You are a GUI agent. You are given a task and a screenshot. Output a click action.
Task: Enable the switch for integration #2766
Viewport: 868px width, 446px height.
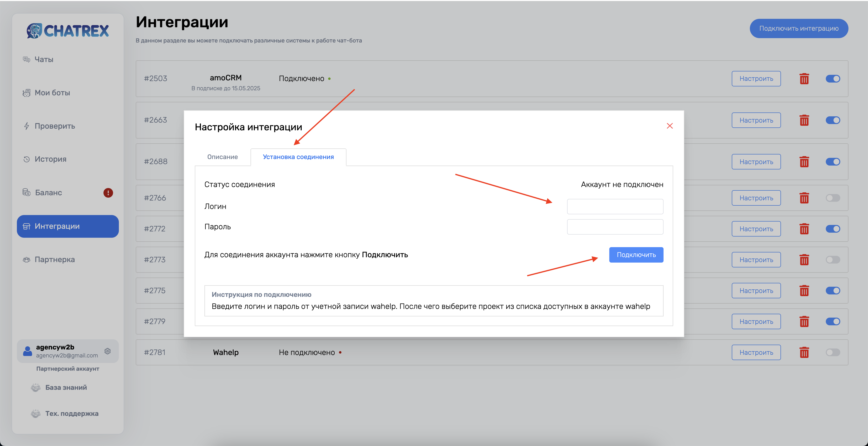point(833,198)
